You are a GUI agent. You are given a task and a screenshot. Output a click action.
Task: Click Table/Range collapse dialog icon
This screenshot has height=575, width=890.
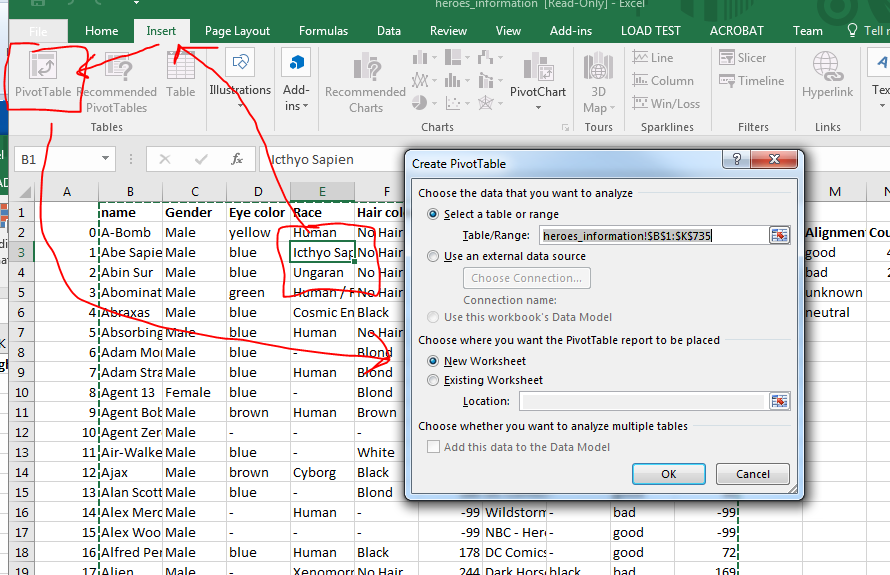click(778, 235)
